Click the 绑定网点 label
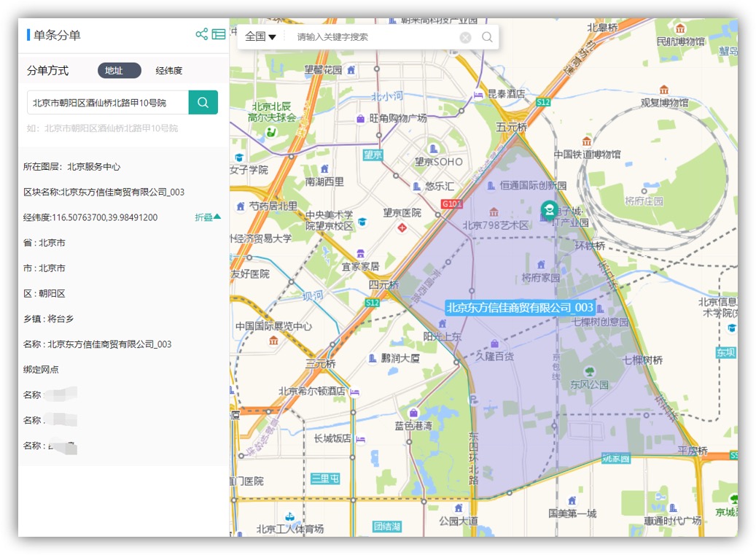756x555 pixels. (41, 369)
